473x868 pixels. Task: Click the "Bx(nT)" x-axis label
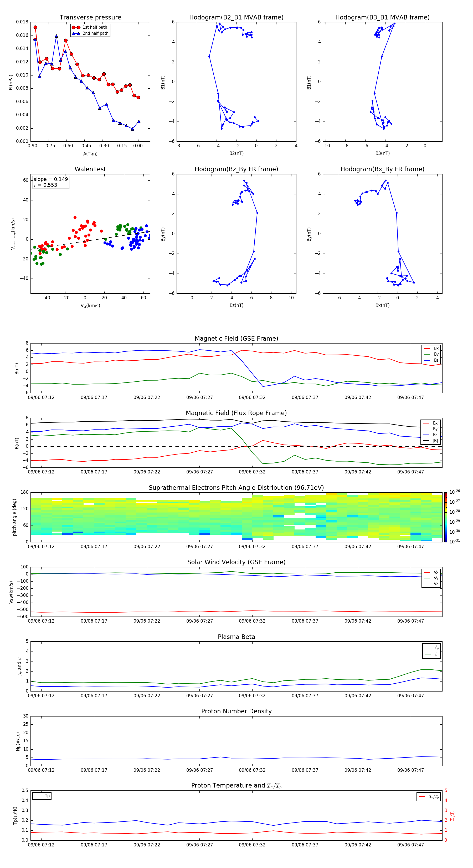pyautogui.click(x=382, y=305)
